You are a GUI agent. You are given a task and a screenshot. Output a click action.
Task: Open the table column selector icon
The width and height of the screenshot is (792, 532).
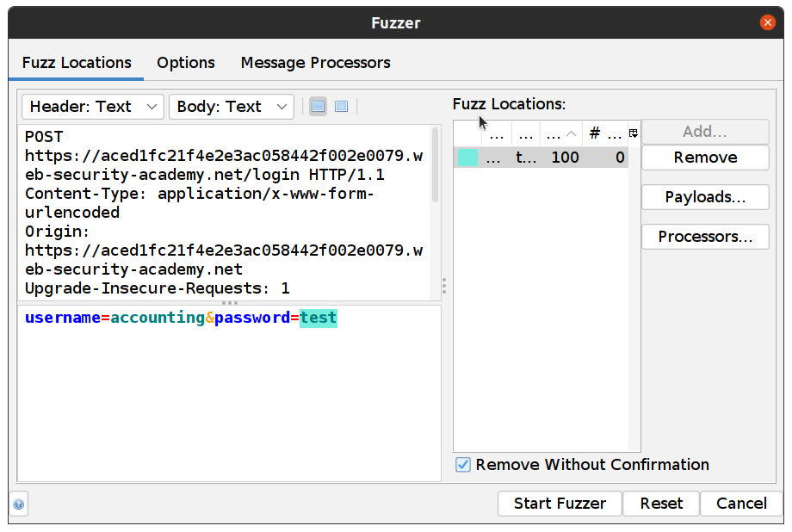(x=633, y=131)
